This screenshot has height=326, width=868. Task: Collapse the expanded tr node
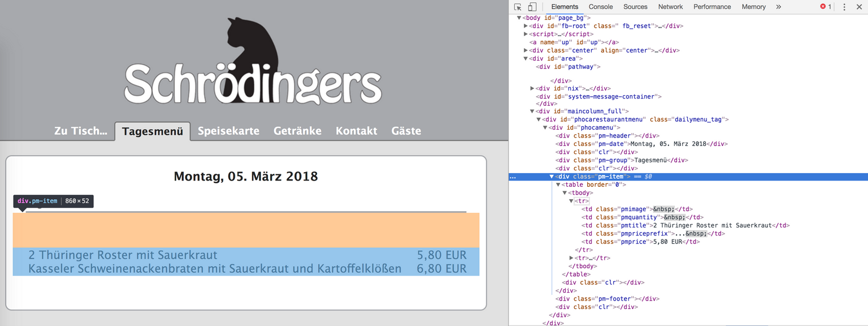pos(571,201)
